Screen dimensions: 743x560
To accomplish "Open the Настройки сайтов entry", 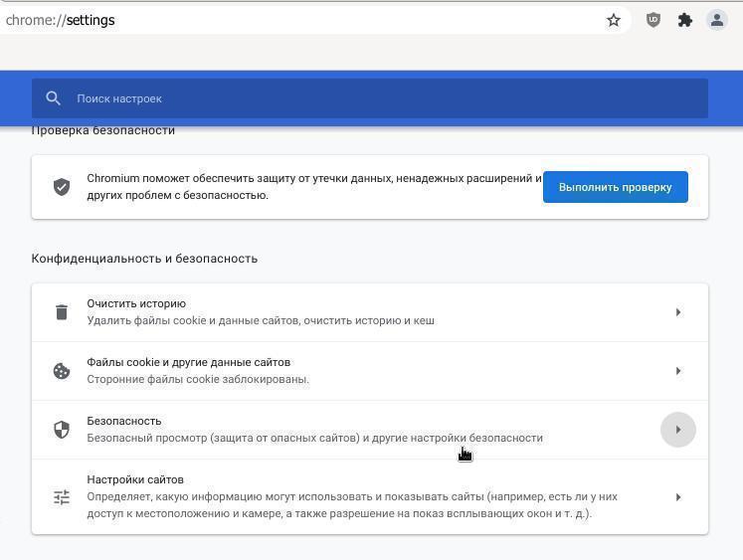I will tap(370, 497).
